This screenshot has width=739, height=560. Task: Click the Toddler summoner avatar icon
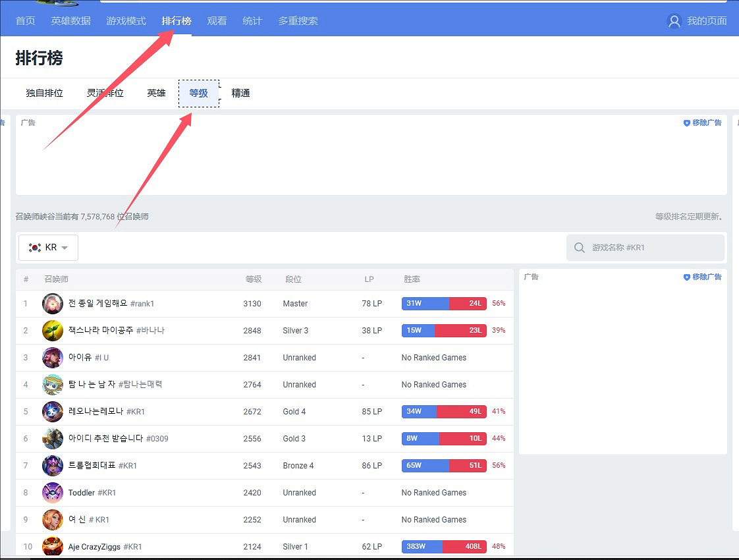[x=53, y=493]
